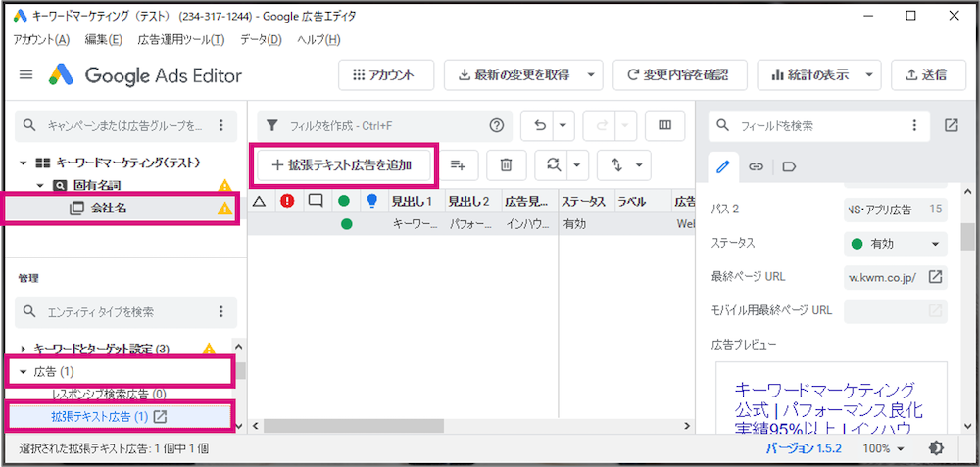Click the アカウント button
Viewport: 980px width, 467px height.
coord(385,75)
